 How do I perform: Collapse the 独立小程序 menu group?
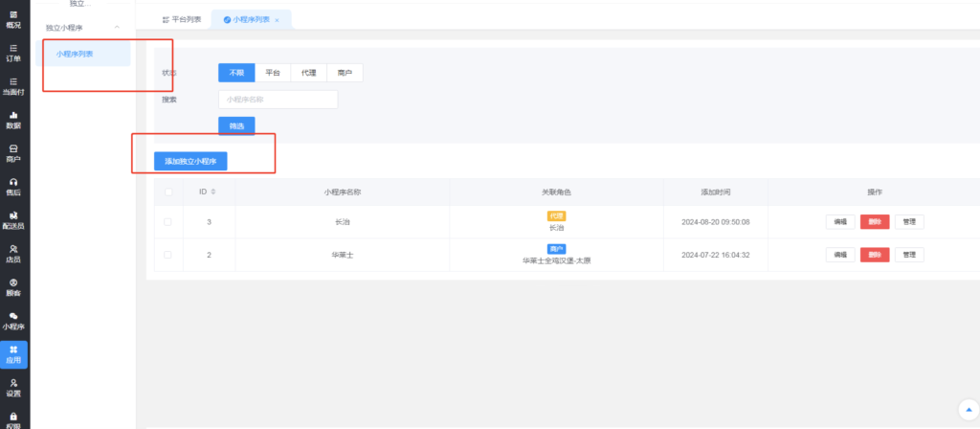(x=117, y=27)
